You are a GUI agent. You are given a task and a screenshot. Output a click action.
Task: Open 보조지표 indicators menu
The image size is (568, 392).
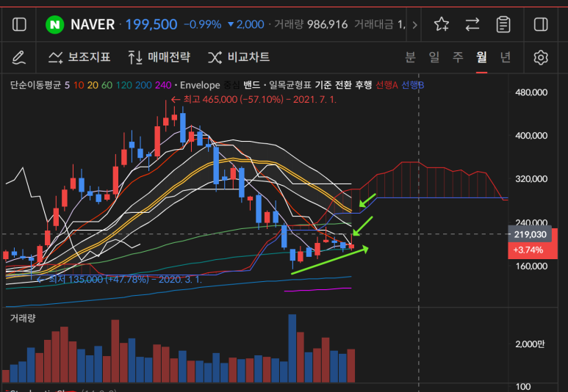79,57
